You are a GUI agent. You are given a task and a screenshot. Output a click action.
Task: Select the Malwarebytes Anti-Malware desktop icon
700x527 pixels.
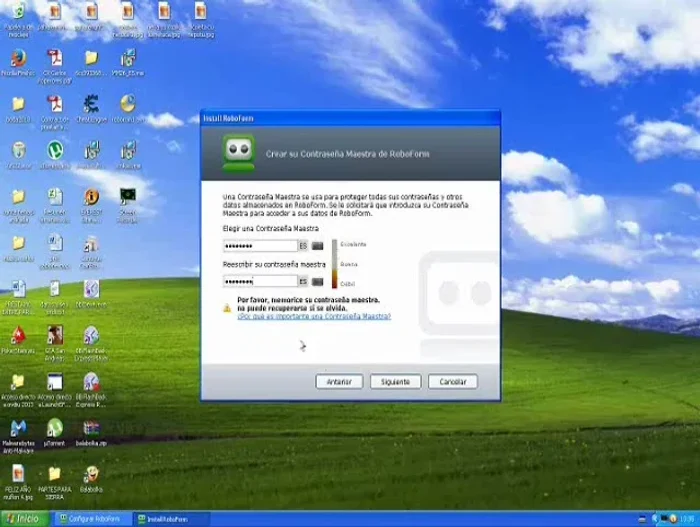(17, 429)
